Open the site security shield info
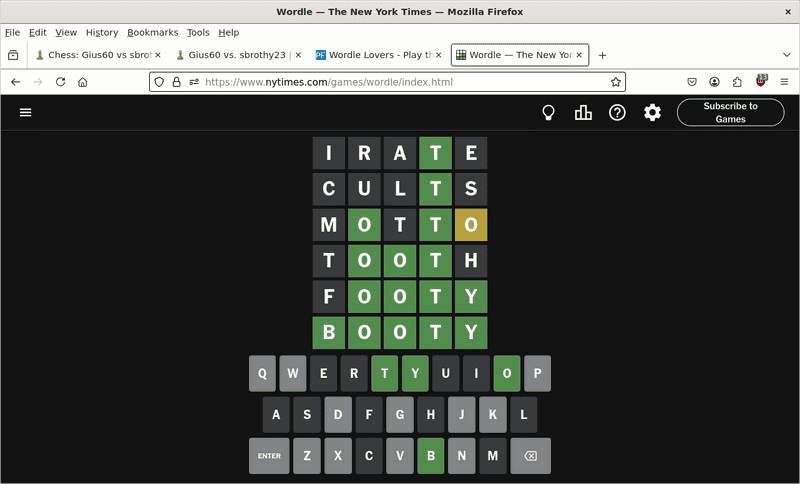 159,82
